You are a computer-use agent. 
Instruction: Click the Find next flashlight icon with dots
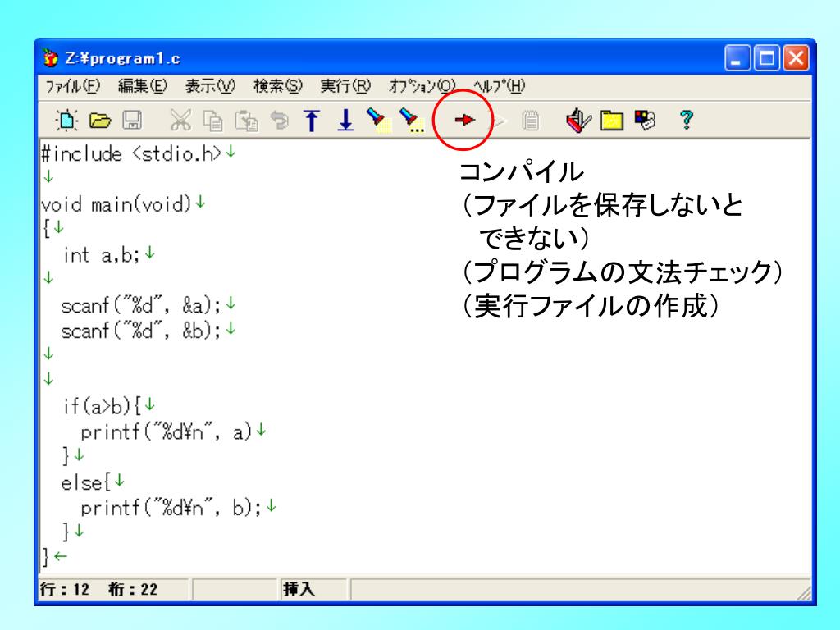click(412, 120)
